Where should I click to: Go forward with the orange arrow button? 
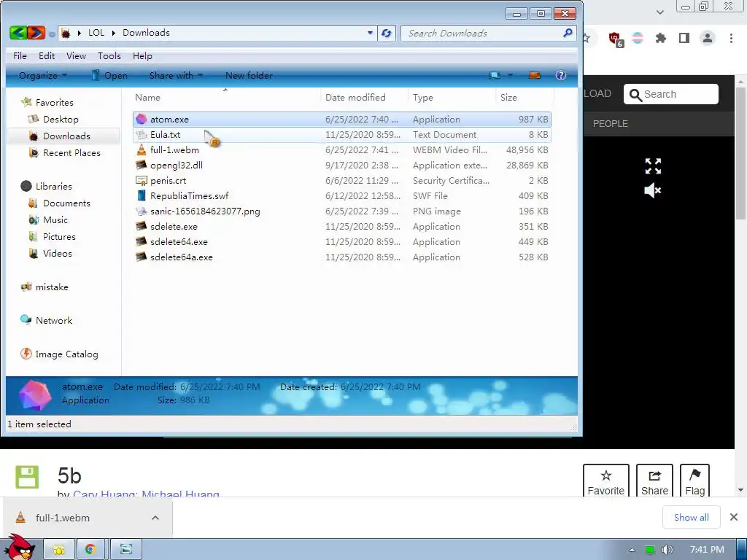click(36, 33)
